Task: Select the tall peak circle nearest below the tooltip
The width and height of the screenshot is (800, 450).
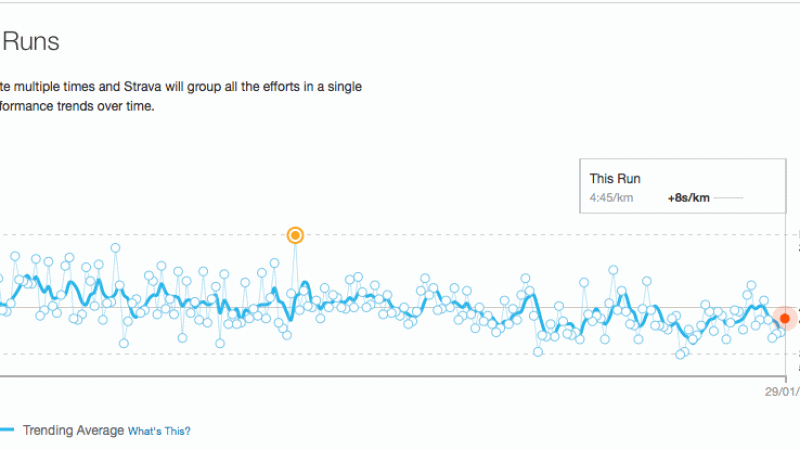Action: (613, 270)
